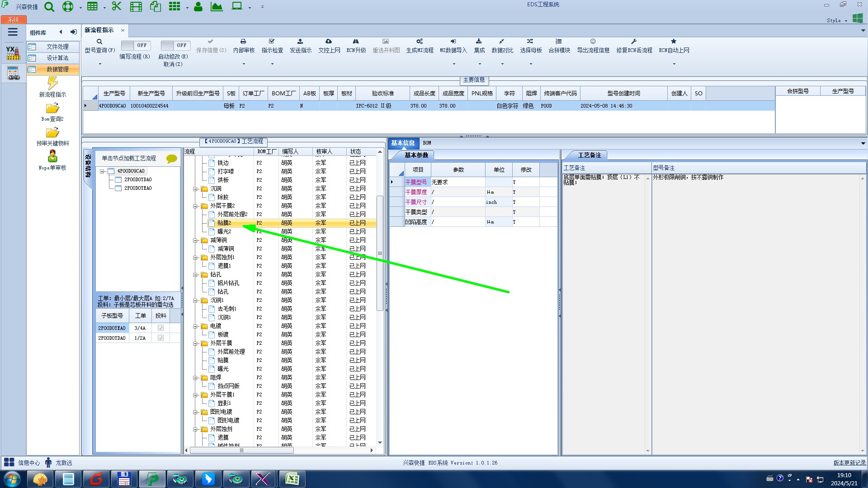Viewport: 868px width, 488px height.
Task: Open the 版本更新记录 link
Action: (849, 463)
